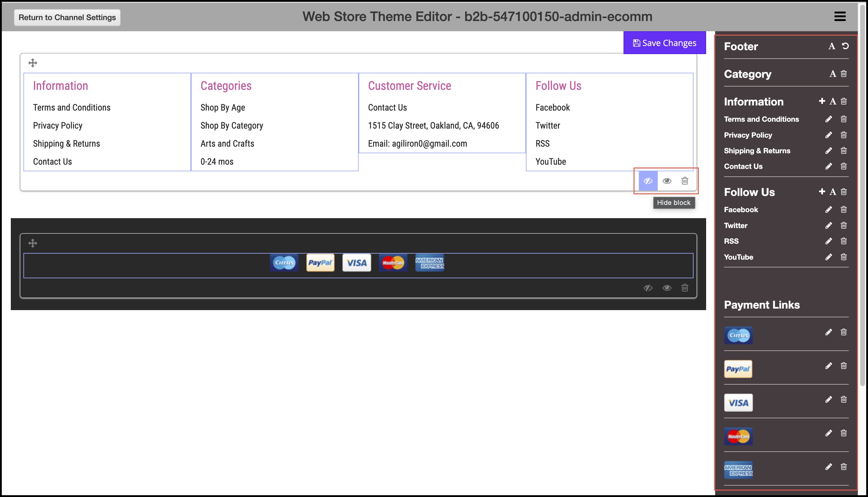Add link to Information section
Screen dimensions: 868x497
[822, 101]
